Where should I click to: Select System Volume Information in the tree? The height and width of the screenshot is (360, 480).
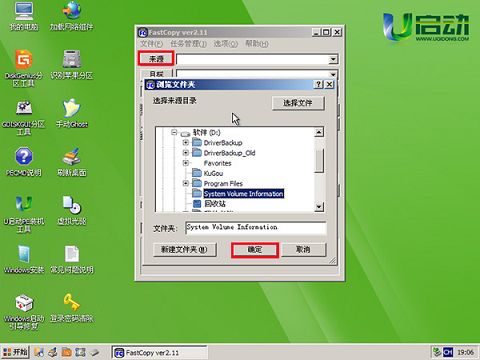point(244,194)
